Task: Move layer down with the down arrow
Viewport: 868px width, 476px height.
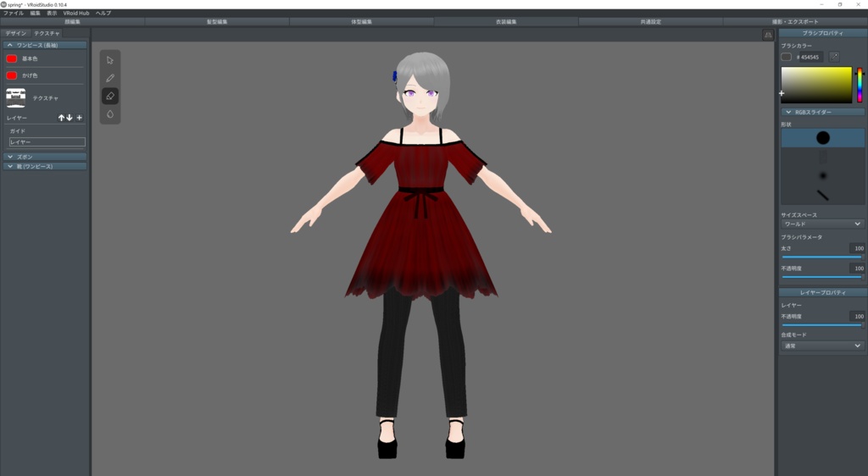Action: click(70, 118)
